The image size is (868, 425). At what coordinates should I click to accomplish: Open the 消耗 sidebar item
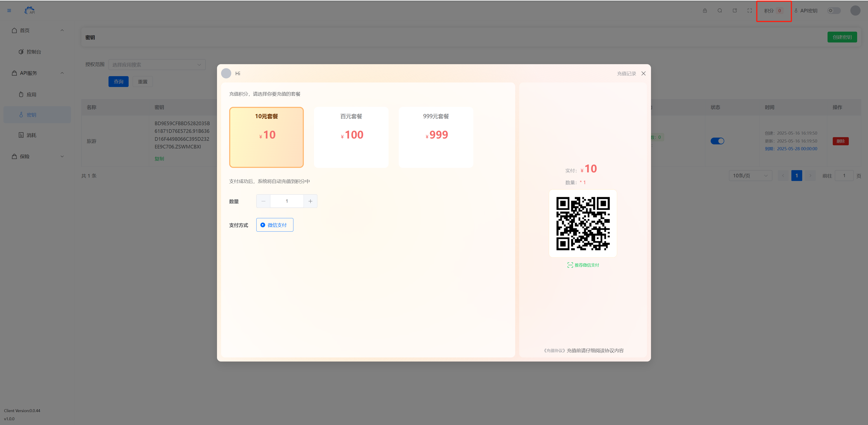31,135
